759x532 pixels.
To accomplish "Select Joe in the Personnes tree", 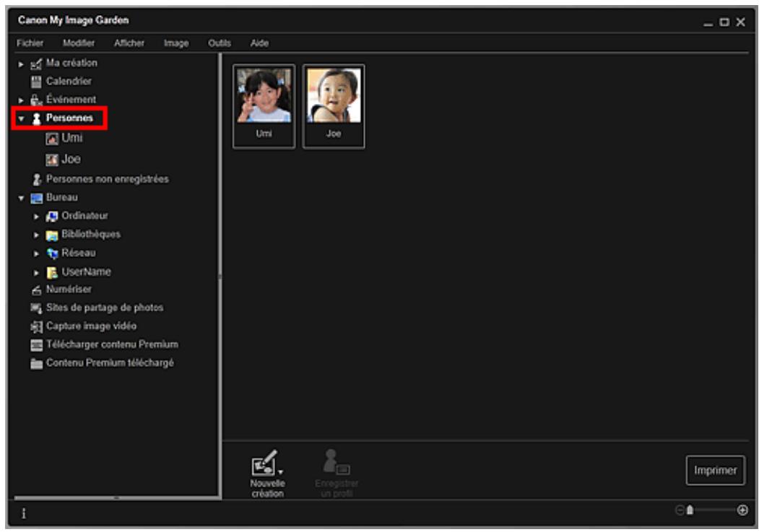I will click(x=70, y=160).
